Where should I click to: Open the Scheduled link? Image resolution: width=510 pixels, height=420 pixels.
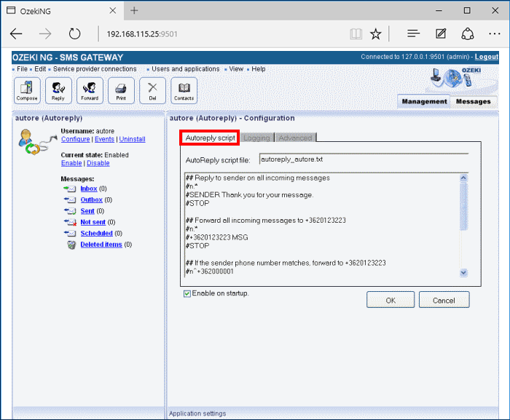(x=97, y=233)
